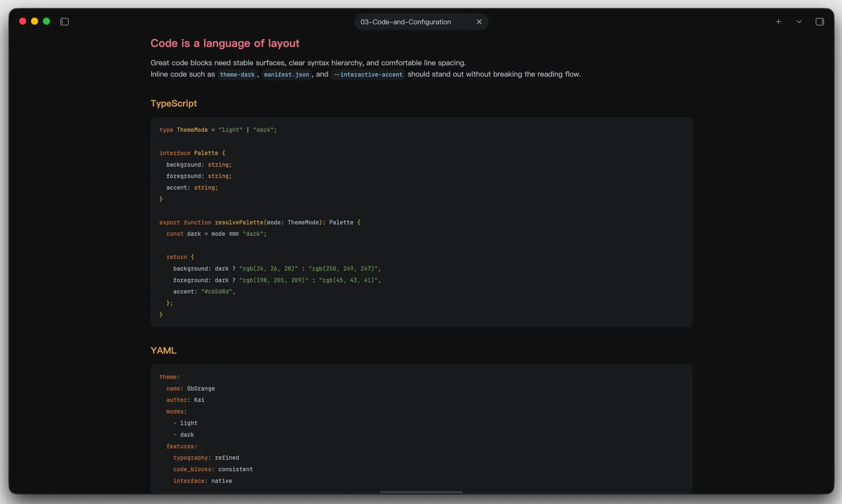
Task: Click heading 'Code is a language of layout'
Action: pyautogui.click(x=225, y=43)
